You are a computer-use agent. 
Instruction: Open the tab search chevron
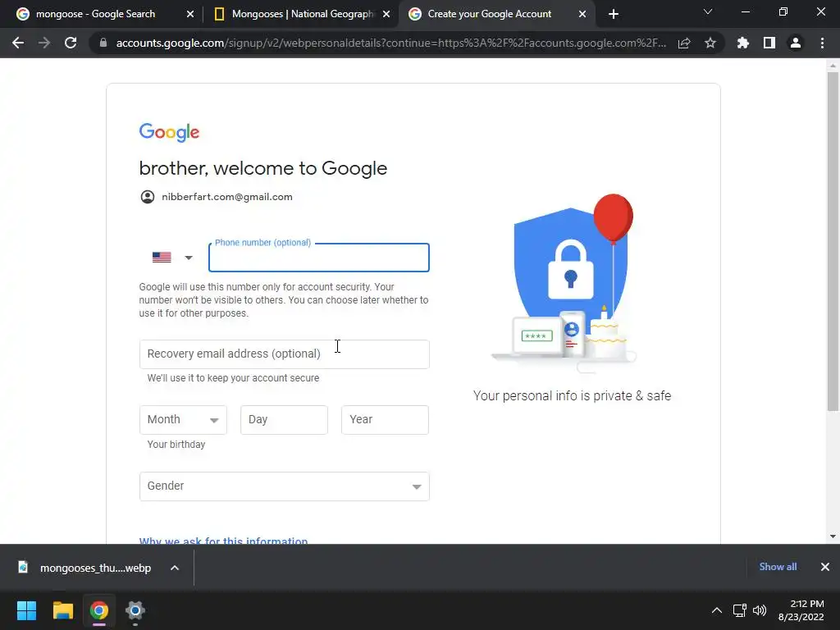click(x=708, y=11)
